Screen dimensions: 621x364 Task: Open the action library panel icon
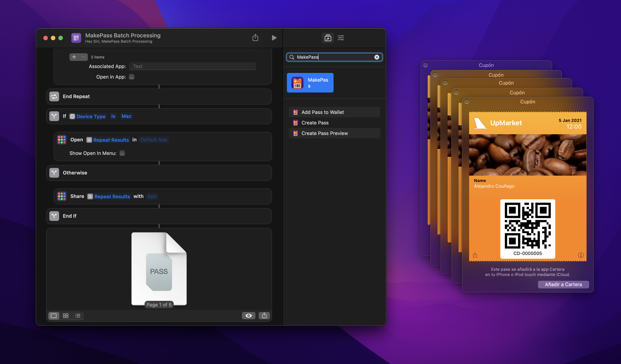328,38
